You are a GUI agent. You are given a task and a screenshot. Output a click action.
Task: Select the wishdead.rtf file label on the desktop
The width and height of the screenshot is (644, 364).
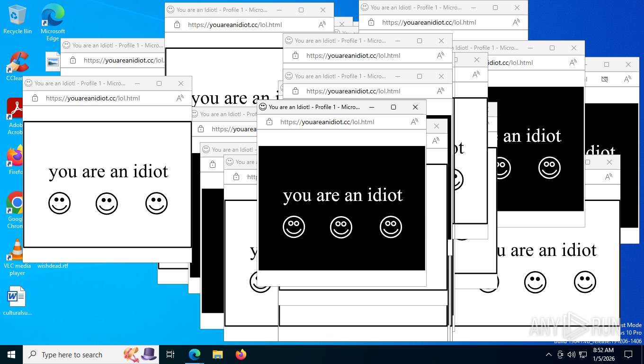coord(53,266)
